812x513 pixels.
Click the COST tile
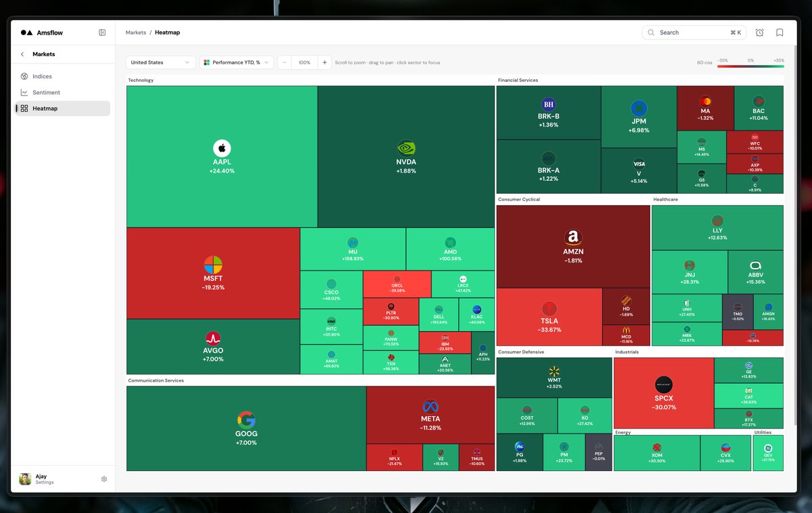click(527, 416)
